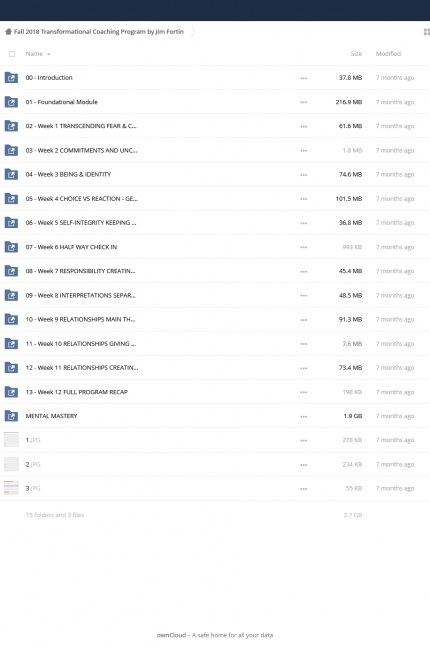Open the 1.JPG image thumbnail
Screen dimensions: 430x649
11,440
